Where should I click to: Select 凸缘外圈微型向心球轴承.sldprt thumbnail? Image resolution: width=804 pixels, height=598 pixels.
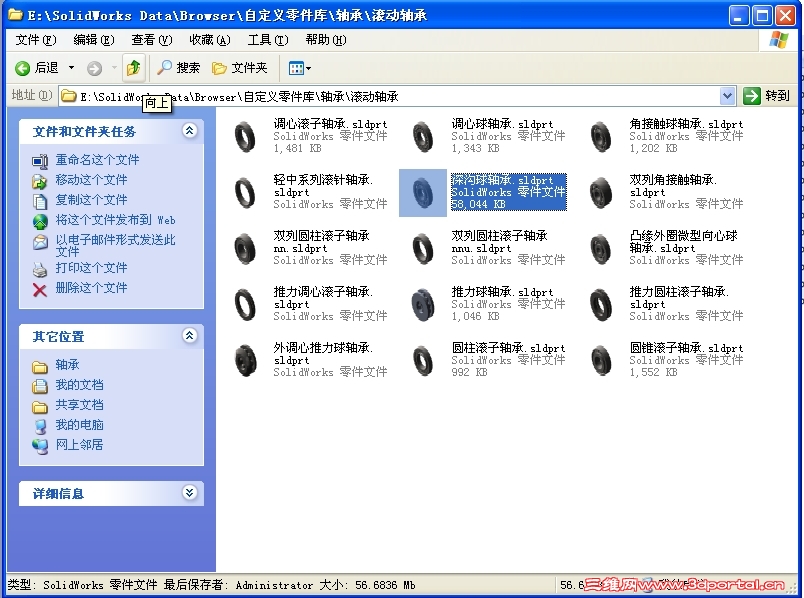601,249
